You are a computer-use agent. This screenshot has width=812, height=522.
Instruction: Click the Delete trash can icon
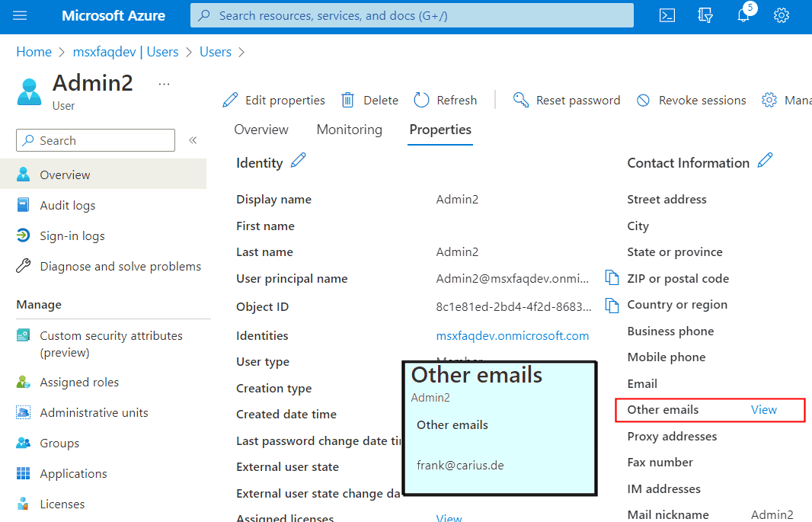click(x=347, y=100)
